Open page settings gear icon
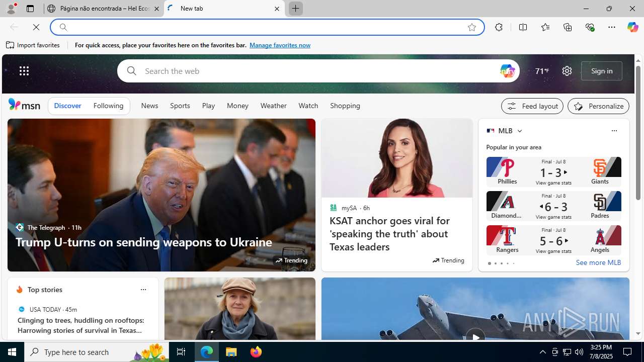This screenshot has width=644, height=362. pyautogui.click(x=567, y=71)
